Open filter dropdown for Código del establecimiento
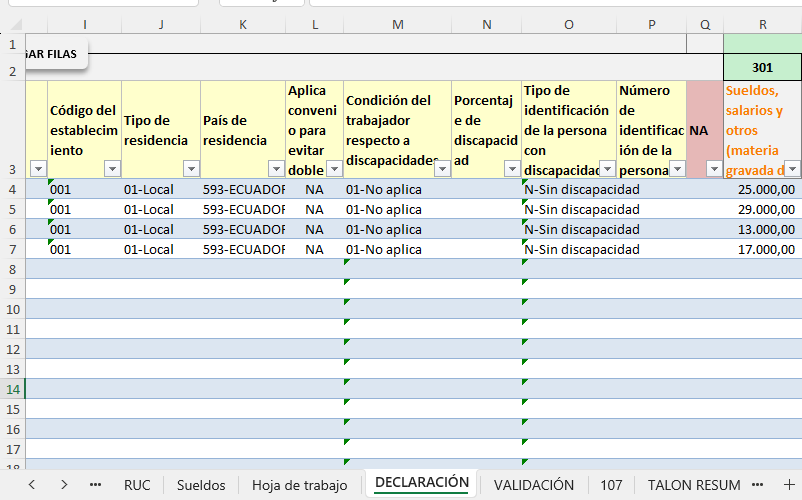 click(112, 169)
